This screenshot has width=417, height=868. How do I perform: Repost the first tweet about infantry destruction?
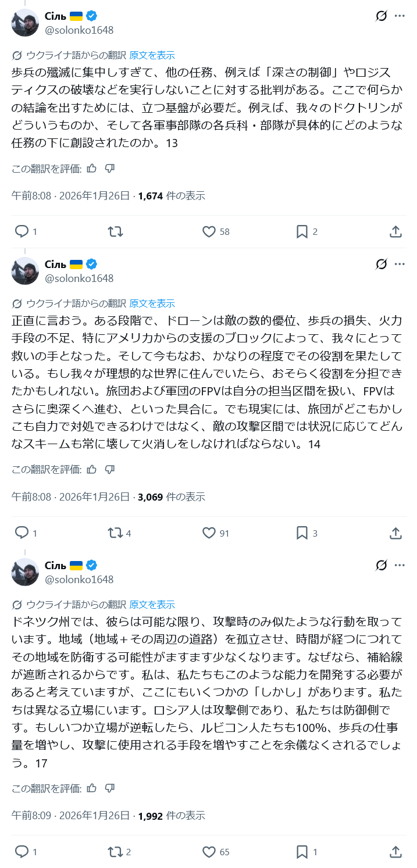(x=115, y=231)
